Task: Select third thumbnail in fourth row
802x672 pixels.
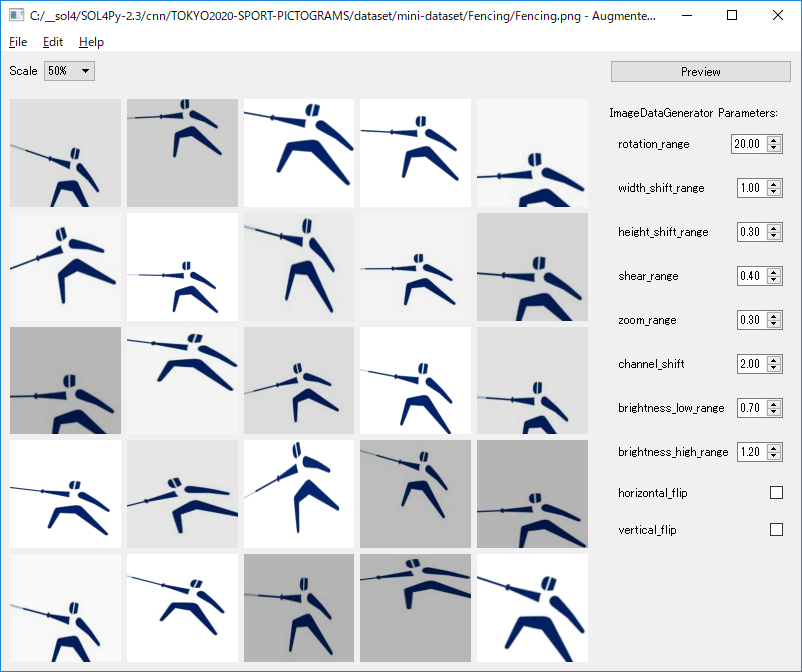Action: point(299,494)
